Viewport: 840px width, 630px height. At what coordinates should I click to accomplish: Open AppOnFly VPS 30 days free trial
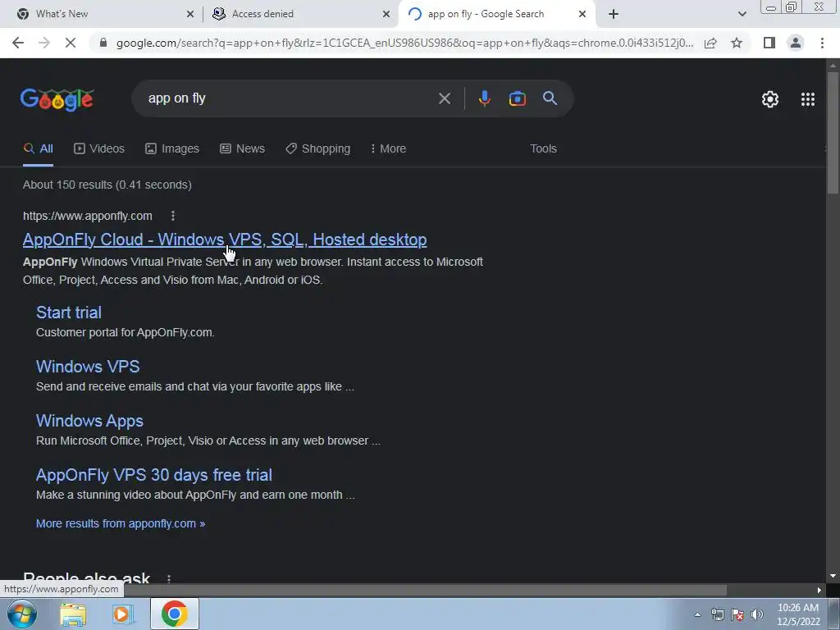point(153,475)
